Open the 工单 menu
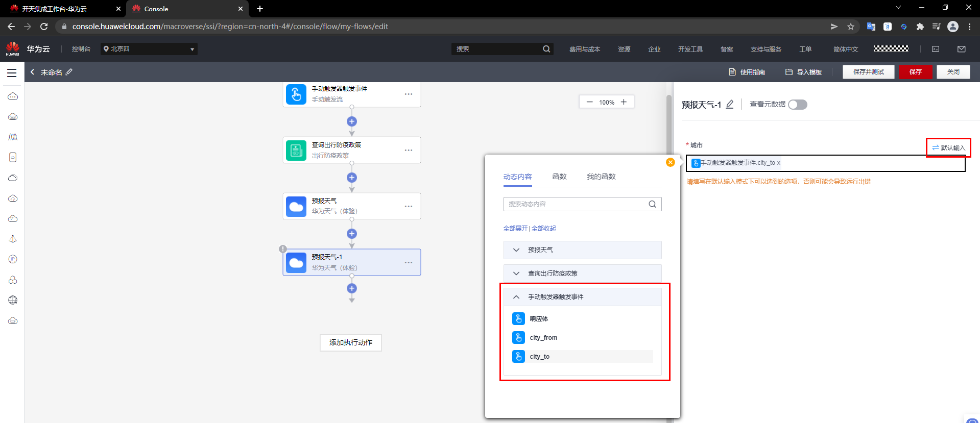 [805, 49]
